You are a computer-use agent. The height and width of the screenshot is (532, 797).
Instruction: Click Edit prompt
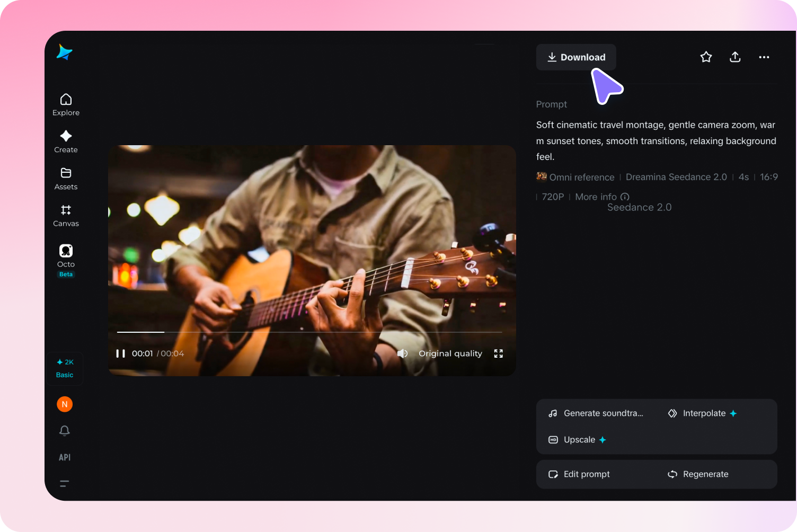(579, 474)
